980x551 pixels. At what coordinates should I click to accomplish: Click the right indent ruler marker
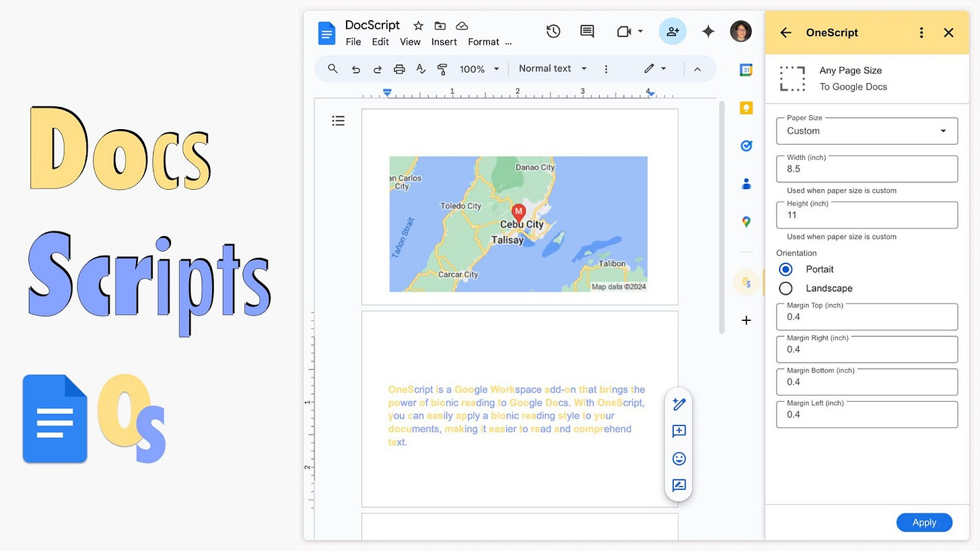click(x=650, y=94)
